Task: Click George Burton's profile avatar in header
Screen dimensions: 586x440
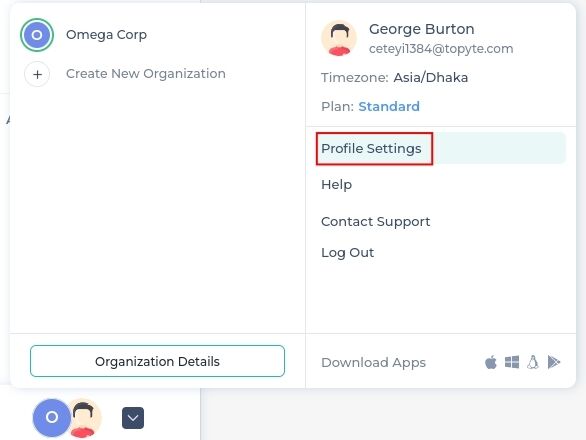Action: 339,38
